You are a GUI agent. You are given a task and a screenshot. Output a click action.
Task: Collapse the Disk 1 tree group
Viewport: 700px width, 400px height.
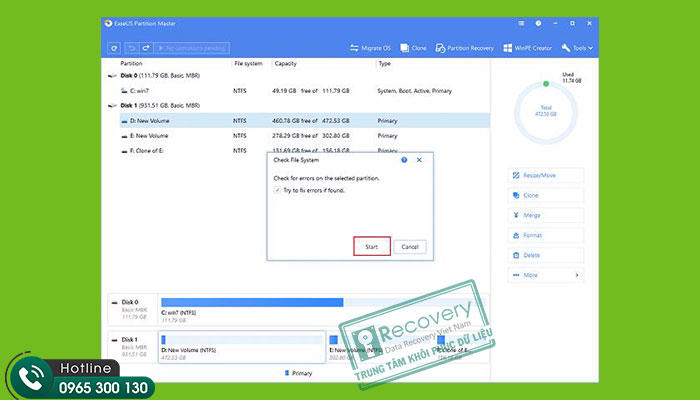pos(112,106)
